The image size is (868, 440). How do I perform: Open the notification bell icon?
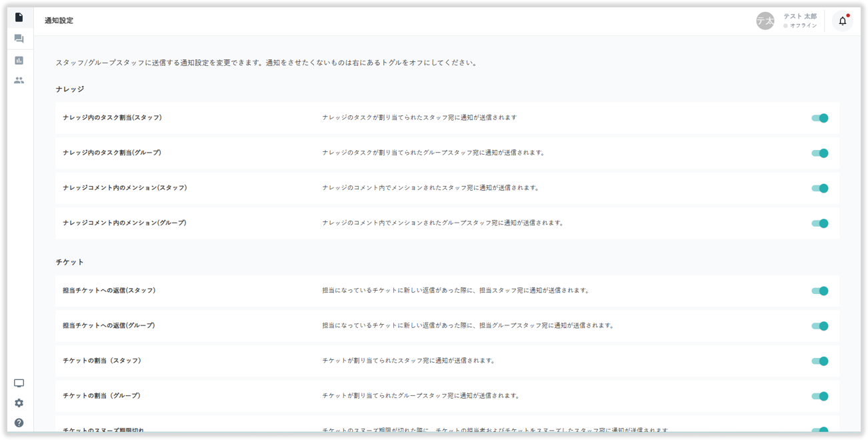[842, 21]
